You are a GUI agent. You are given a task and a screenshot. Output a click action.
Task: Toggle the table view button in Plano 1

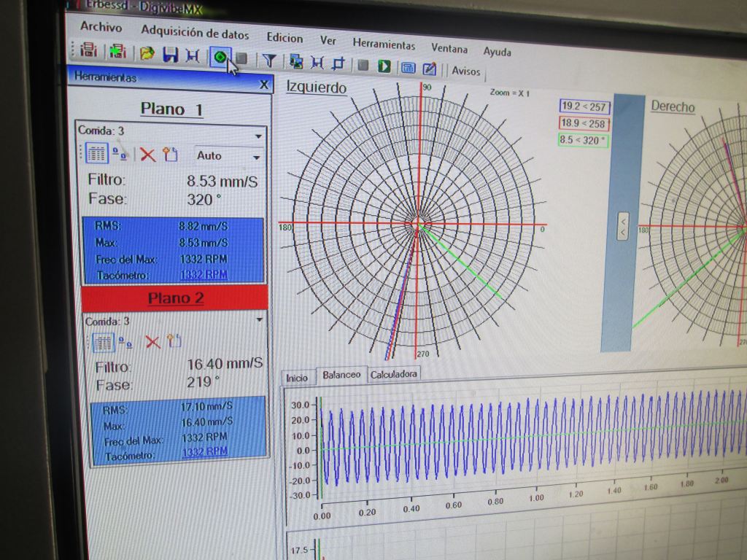97,153
